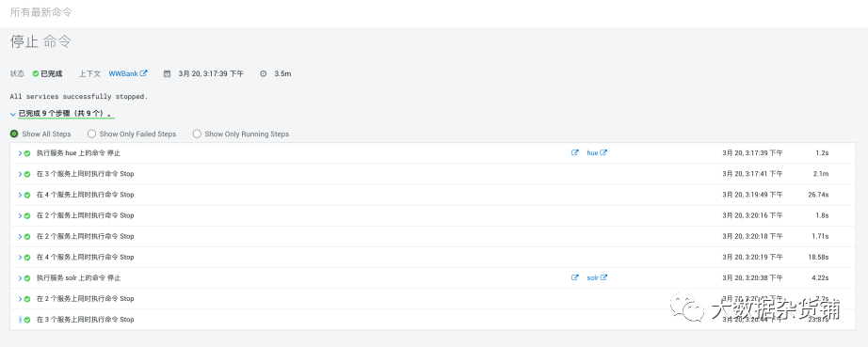The height and width of the screenshot is (347, 868).
Task: Click the 18.58s duration value
Action: point(818,258)
